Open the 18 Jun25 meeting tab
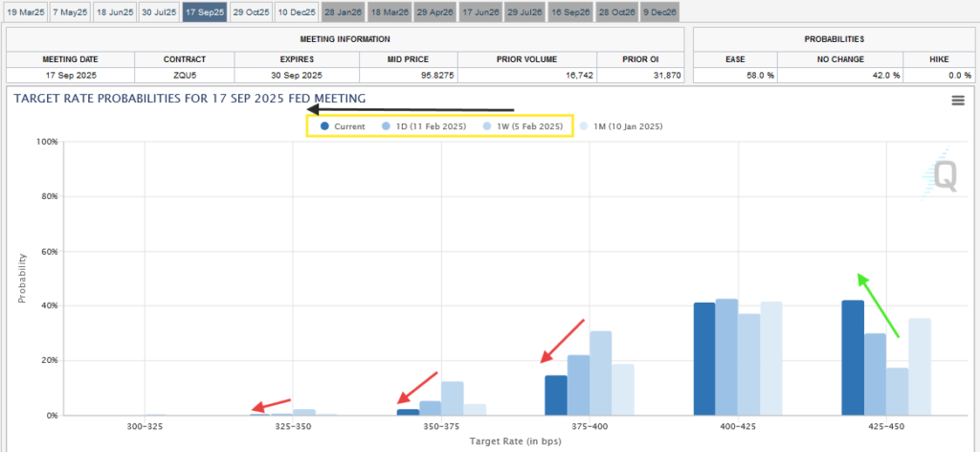The width and height of the screenshot is (980, 452). tap(115, 11)
